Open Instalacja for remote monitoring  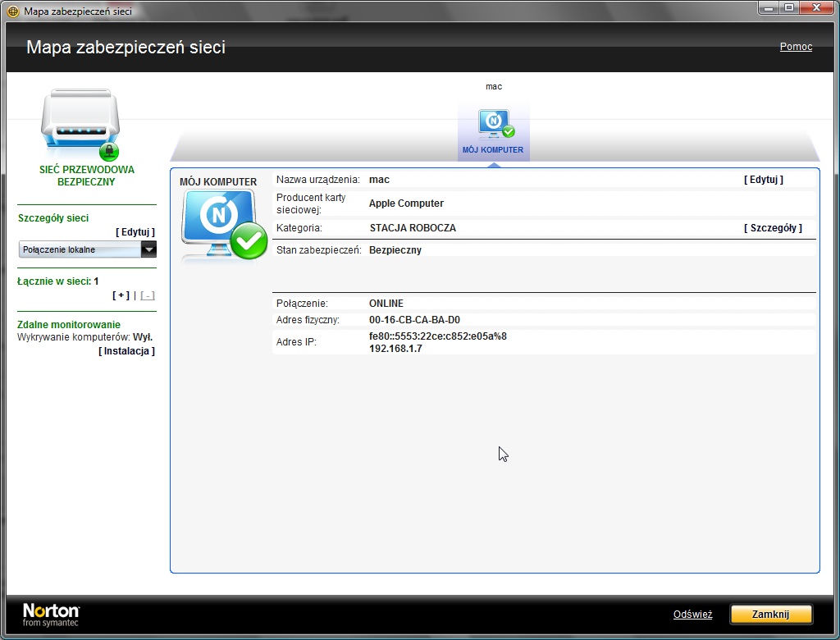point(126,351)
